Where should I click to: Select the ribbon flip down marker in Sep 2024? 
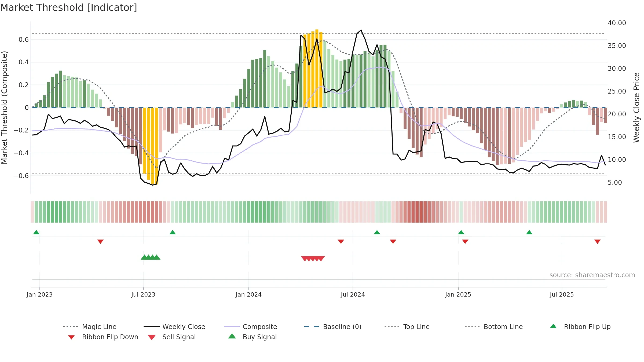click(393, 242)
